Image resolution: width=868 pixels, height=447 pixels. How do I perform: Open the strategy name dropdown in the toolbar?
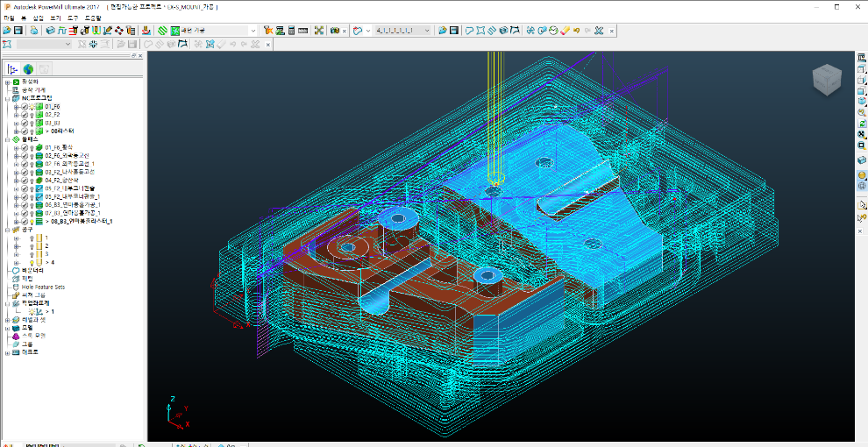click(253, 31)
